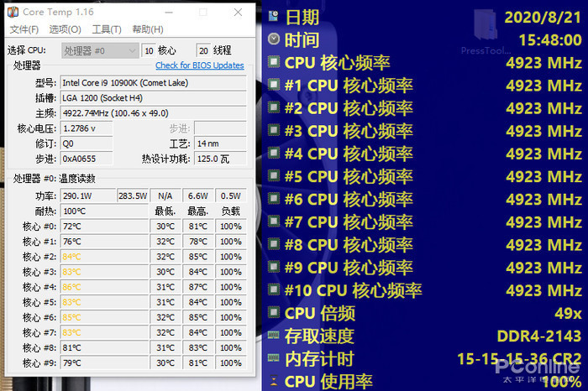The image size is (588, 391).
Task: Click the 负载 column header
Action: [x=231, y=211]
